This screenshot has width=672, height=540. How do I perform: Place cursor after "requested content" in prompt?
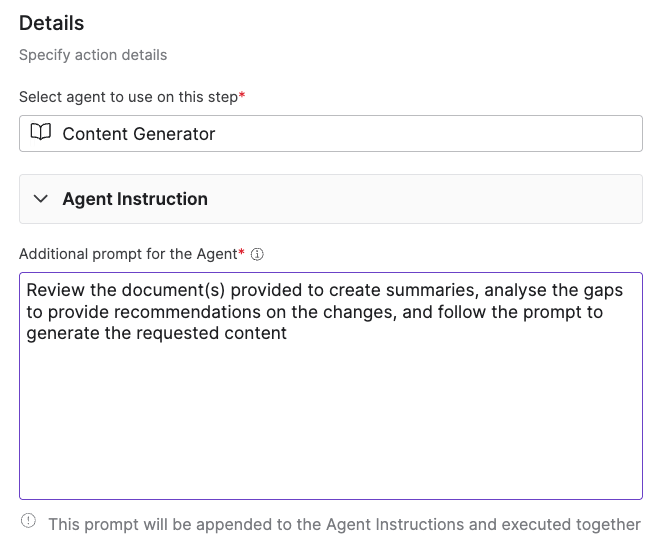[288, 333]
